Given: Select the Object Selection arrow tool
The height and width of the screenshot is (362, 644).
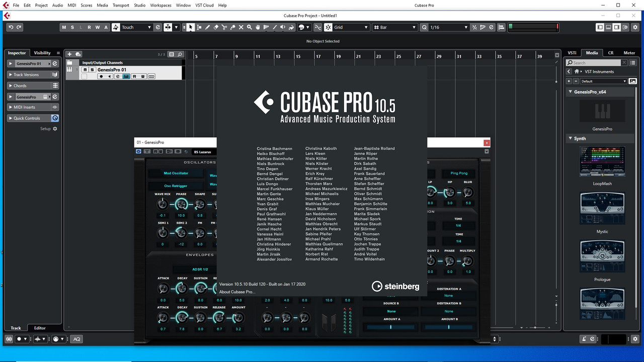Looking at the screenshot, I should pyautogui.click(x=191, y=27).
